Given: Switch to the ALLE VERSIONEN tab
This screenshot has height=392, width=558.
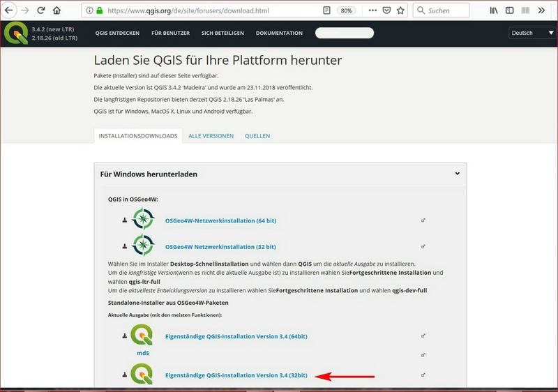Looking at the screenshot, I should 211,136.
